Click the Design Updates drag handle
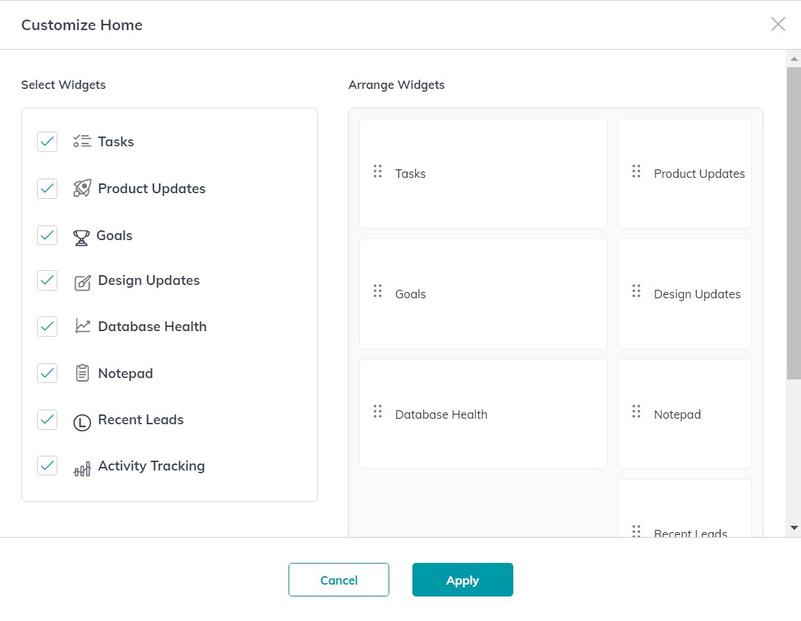 [636, 292]
